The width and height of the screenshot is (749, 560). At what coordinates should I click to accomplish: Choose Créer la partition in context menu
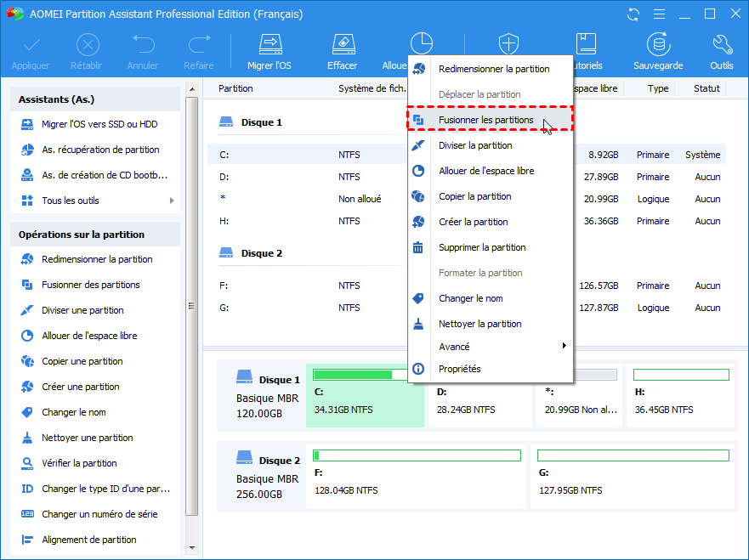point(490,222)
